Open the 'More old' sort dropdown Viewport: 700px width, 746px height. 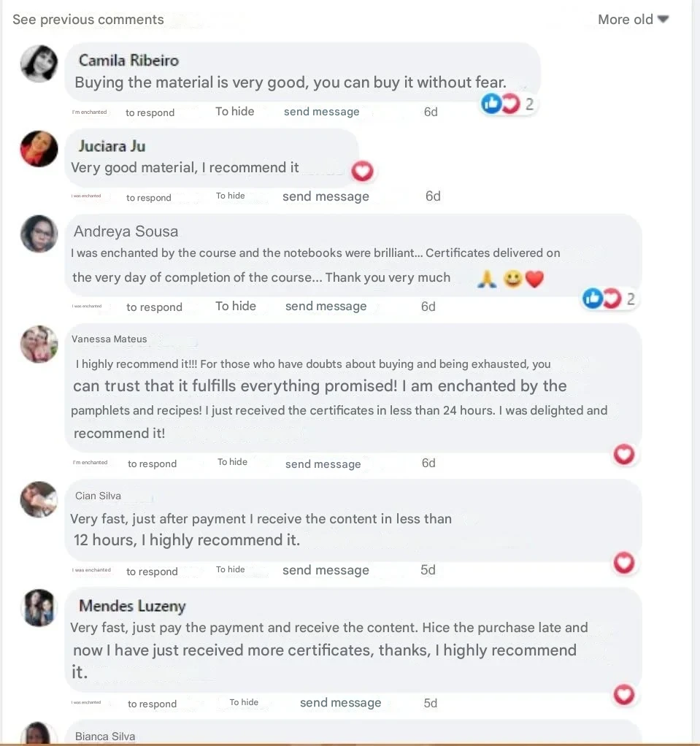[x=633, y=20]
